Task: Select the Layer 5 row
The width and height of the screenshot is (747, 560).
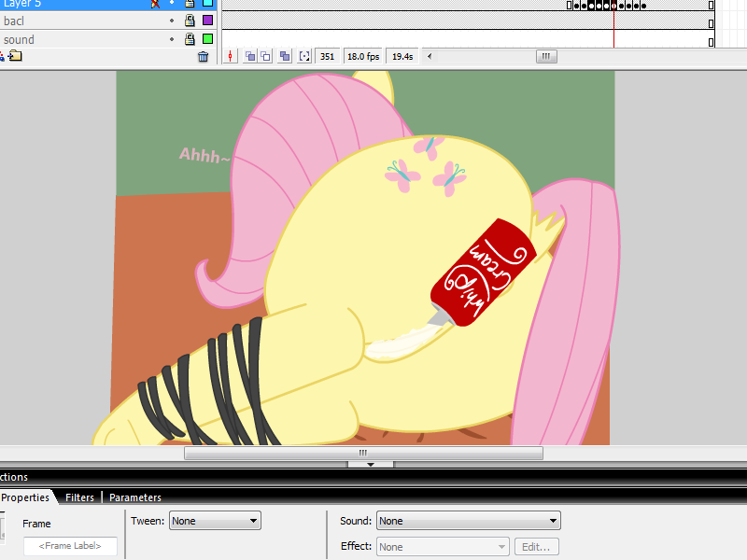Action: (x=108, y=5)
